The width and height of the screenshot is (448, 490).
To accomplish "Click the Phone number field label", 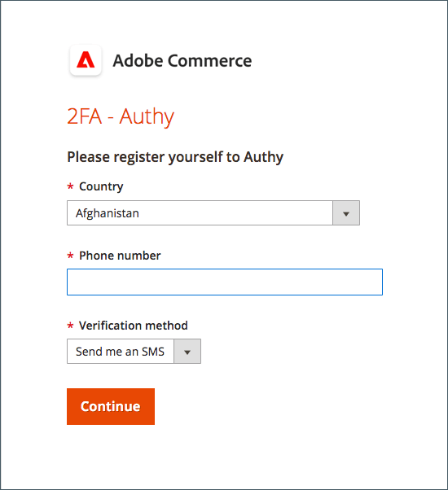I will (x=120, y=256).
